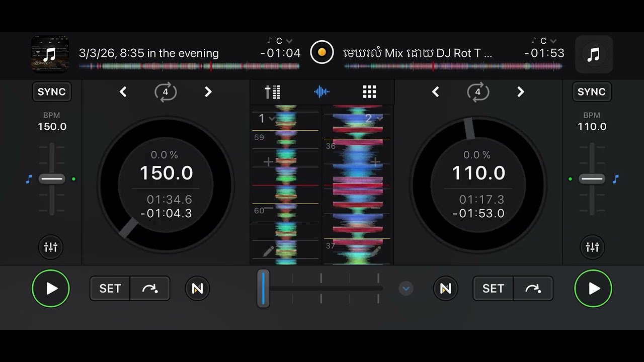Play deck 1

[51, 289]
